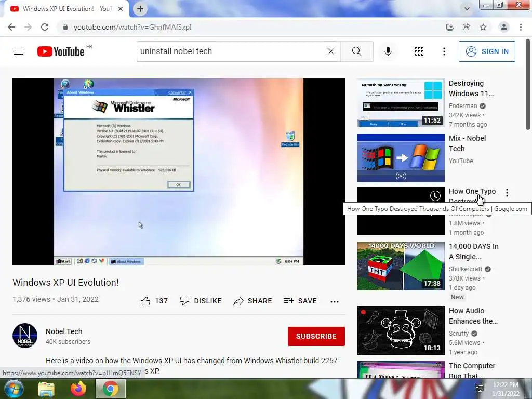Click SHARE below the video

(x=253, y=301)
